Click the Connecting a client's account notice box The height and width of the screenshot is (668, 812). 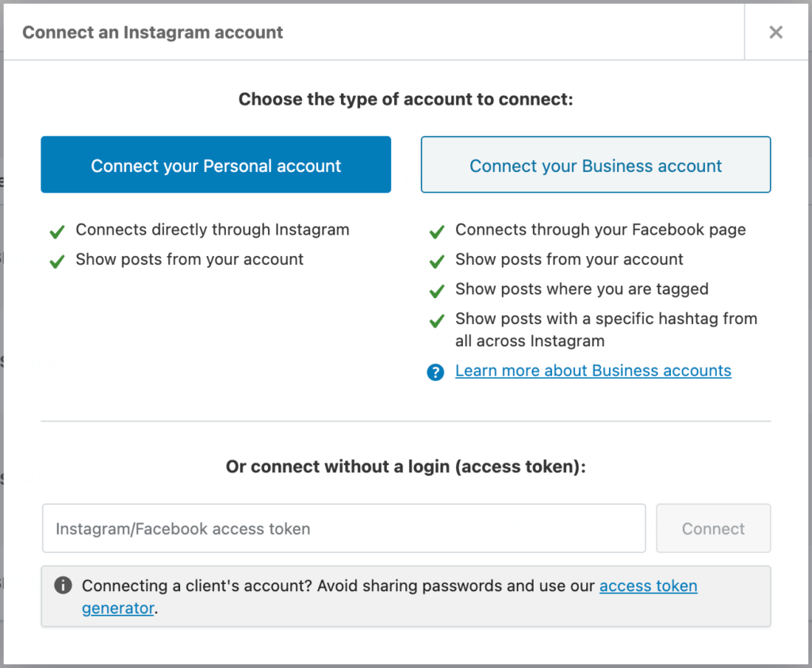pos(406,596)
